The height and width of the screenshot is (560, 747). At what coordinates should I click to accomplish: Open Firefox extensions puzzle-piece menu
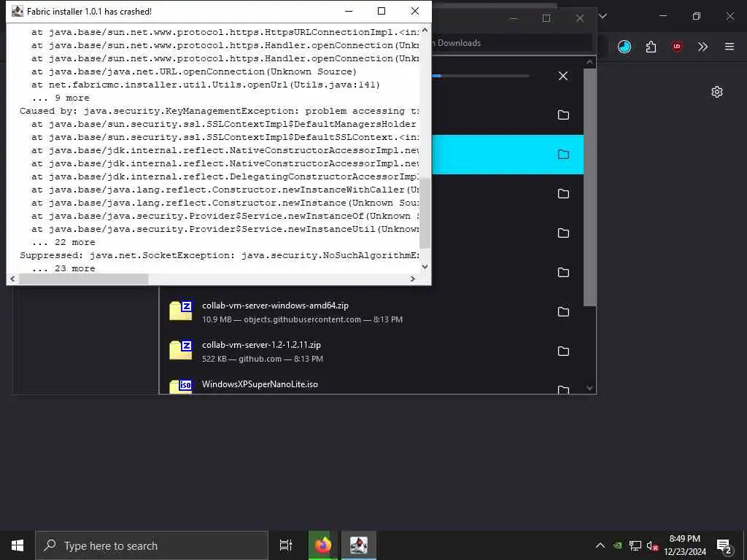tap(651, 47)
